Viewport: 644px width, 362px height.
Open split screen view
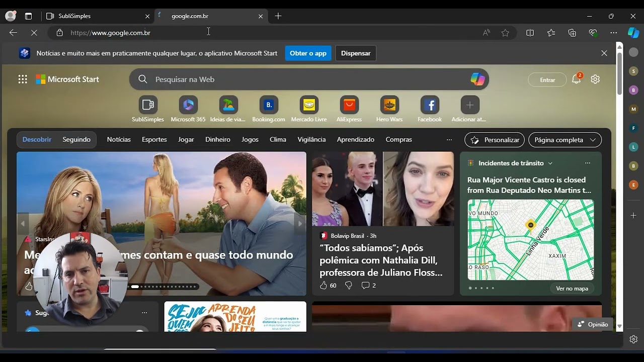[530, 33]
